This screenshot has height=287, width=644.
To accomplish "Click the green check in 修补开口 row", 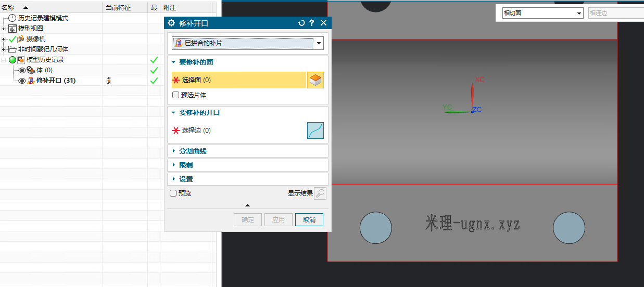I will tap(154, 81).
